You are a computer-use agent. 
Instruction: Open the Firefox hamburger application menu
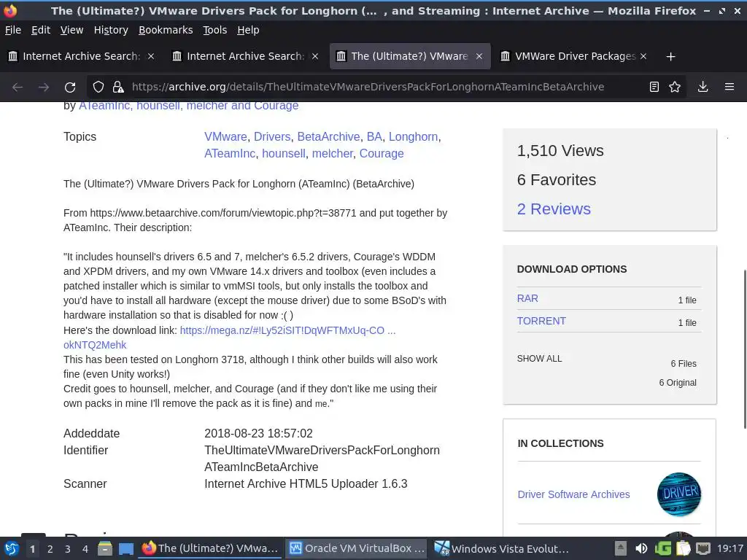click(x=729, y=87)
